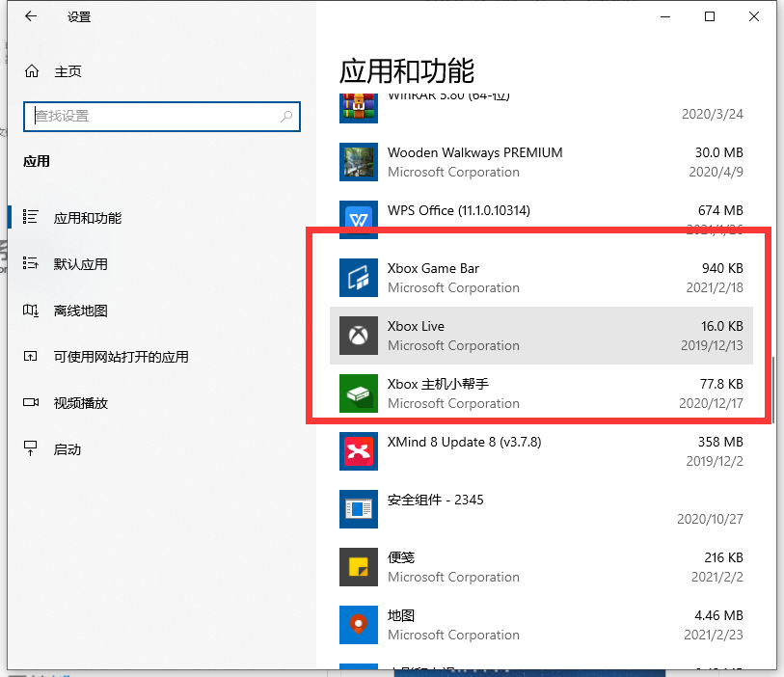The height and width of the screenshot is (677, 784).
Task: Click the Xbox Game Bar icon
Action: 359,278
